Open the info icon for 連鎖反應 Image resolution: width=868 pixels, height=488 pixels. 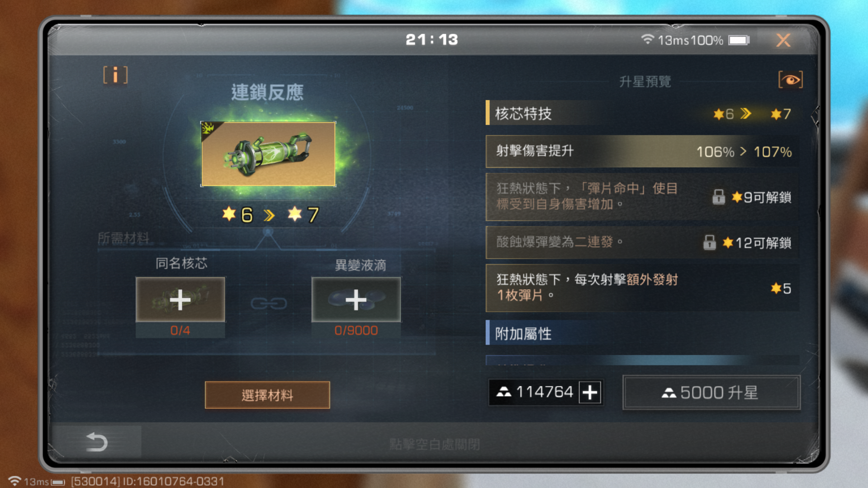115,75
